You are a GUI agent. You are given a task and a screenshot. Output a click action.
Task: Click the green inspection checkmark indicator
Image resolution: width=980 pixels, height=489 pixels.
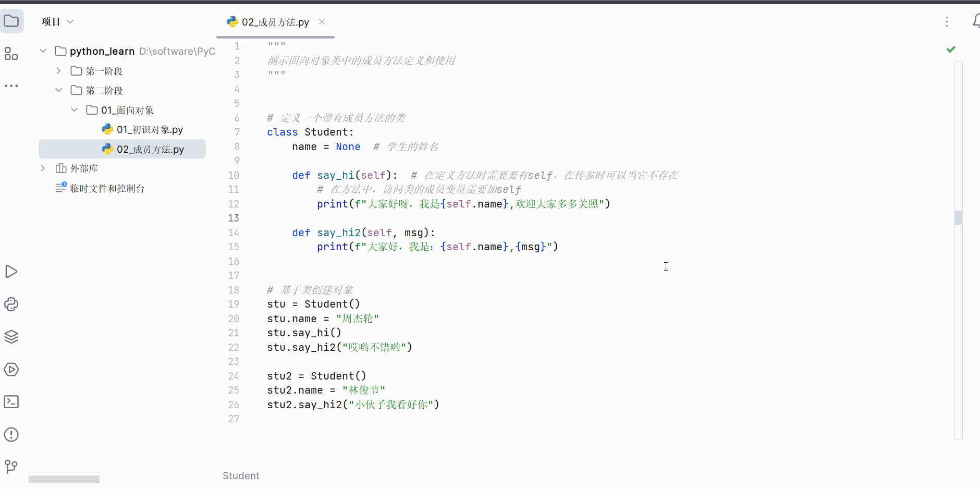click(951, 49)
